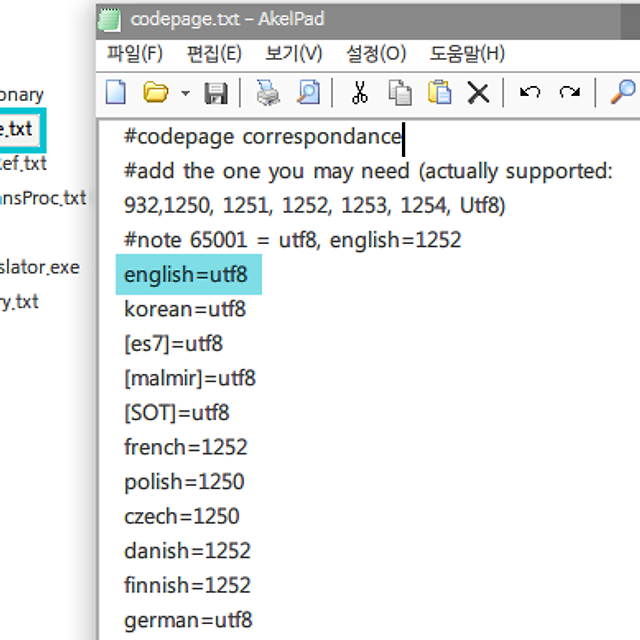Viewport: 640px width, 640px height.
Task: Select the highlighted .txt file in the file list
Action: pyautogui.click(x=20, y=130)
